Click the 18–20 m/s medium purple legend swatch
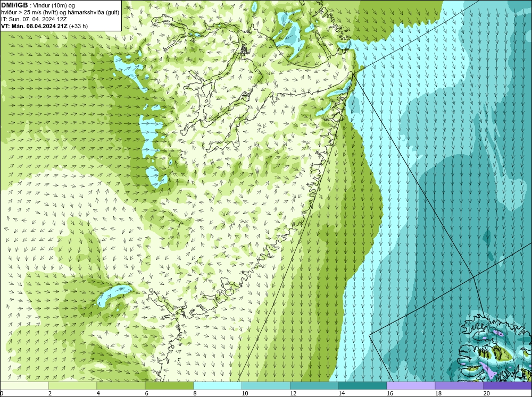Screen dimensions: 532x397 459,385
